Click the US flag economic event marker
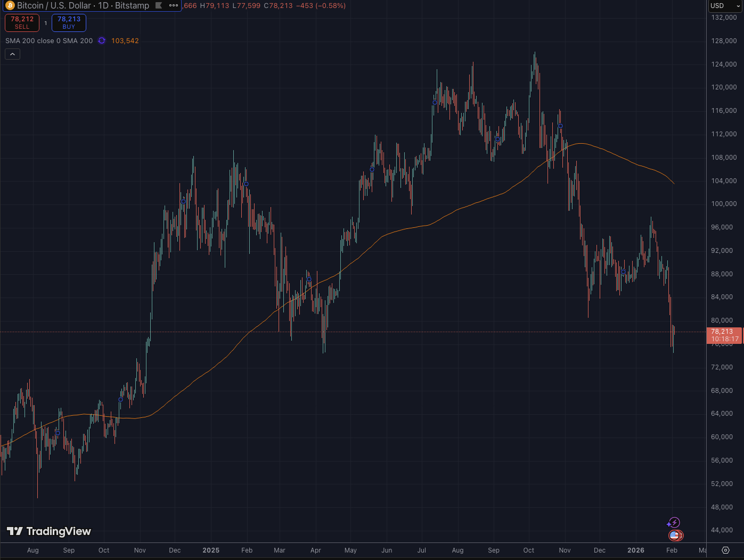 (x=675, y=536)
